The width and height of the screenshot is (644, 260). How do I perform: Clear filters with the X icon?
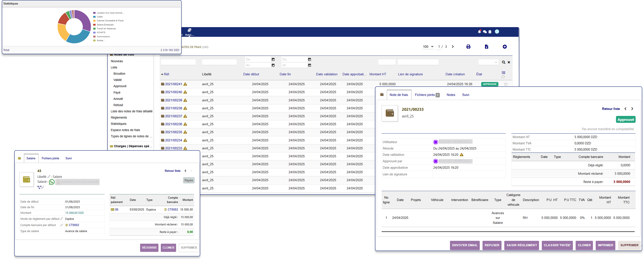click(x=509, y=62)
